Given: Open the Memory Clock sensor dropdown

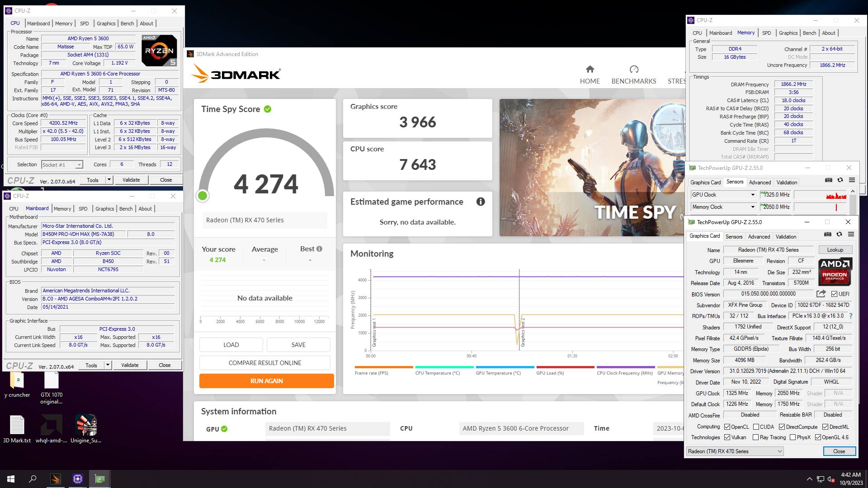Looking at the screenshot, I should [724, 207].
